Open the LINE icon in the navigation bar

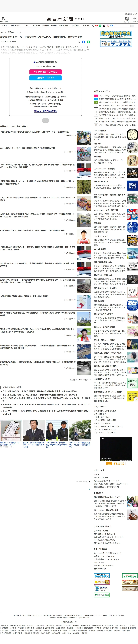100,26
